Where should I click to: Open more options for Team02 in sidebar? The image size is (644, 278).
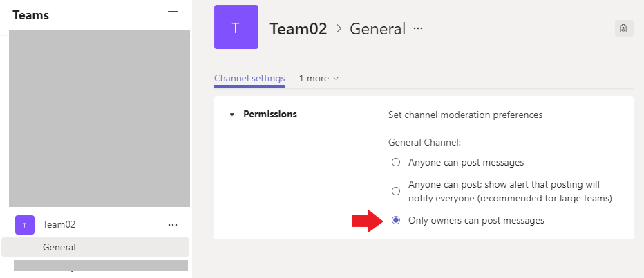point(173,225)
